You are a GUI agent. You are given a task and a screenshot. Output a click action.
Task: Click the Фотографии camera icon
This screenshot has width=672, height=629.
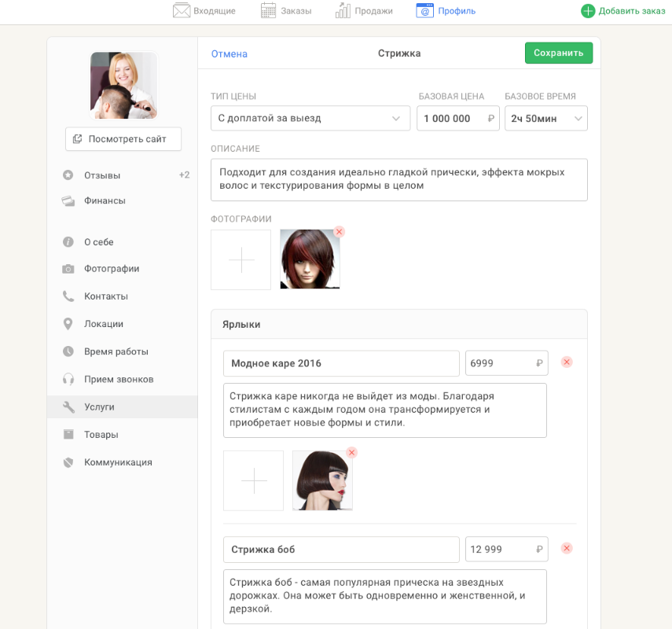pos(68,269)
